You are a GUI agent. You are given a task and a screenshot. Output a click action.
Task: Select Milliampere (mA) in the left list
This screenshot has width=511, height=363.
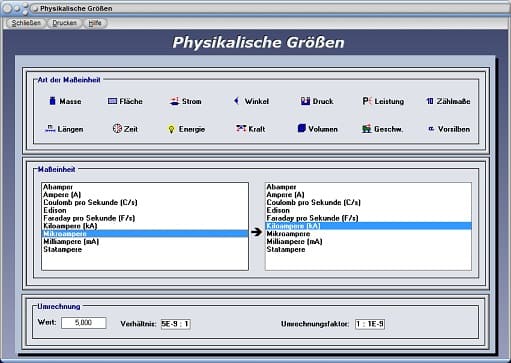[145, 242]
